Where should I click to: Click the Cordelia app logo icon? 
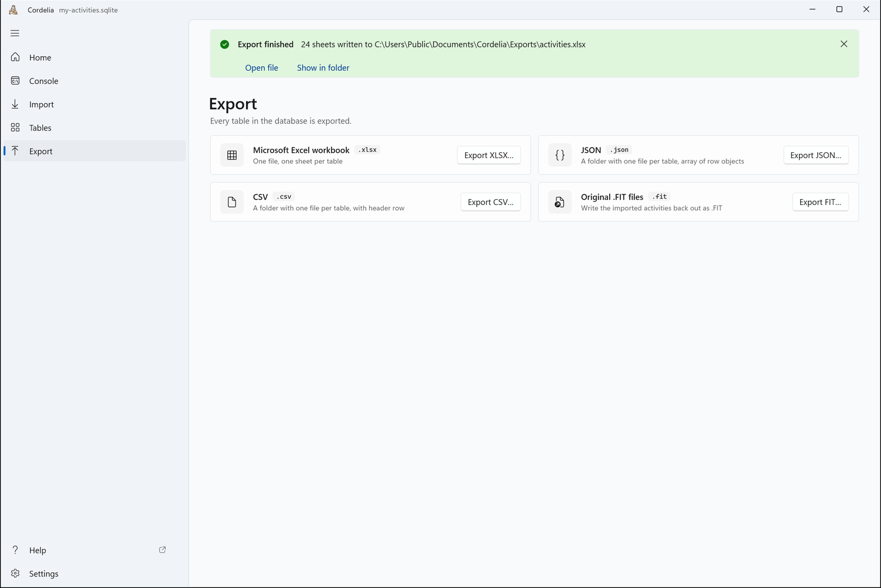pyautogui.click(x=13, y=10)
